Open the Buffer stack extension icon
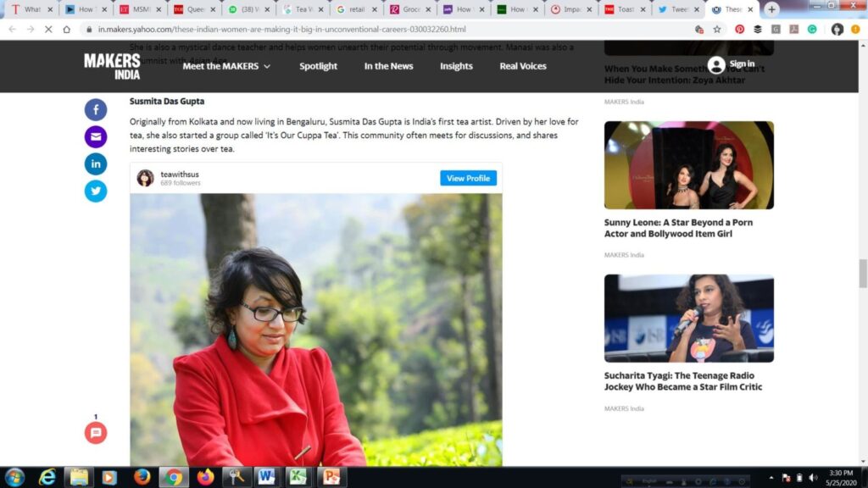 click(758, 30)
